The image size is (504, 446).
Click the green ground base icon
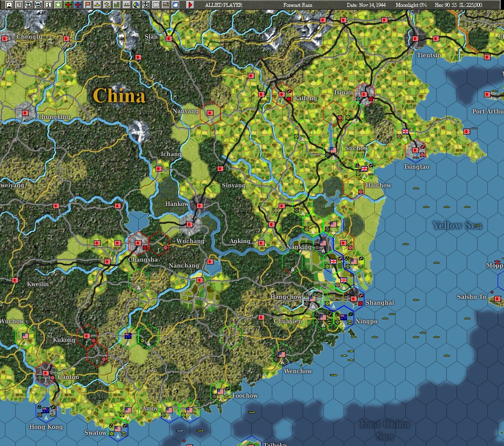pos(127,4)
